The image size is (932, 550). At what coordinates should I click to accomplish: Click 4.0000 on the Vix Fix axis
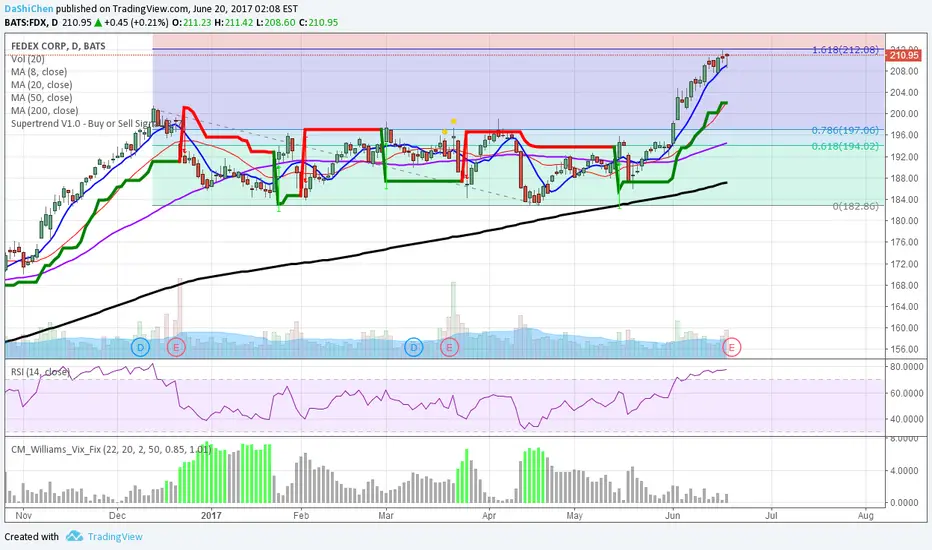pos(904,470)
